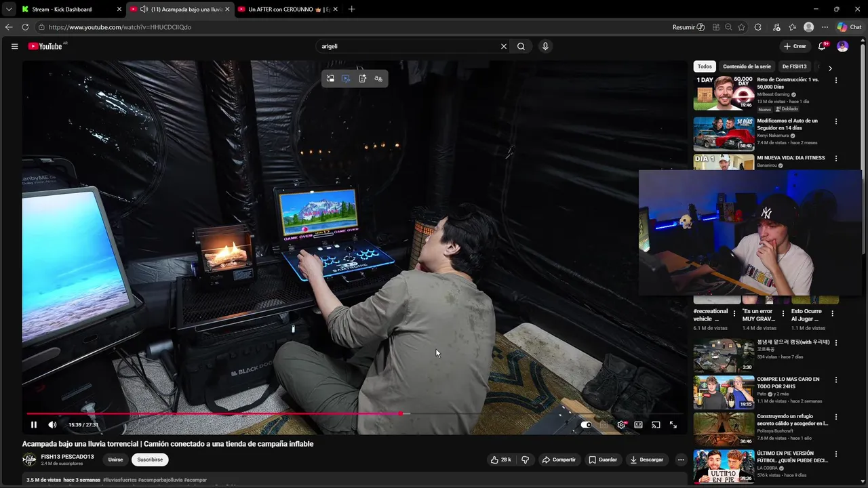Open options for ÚLTIMO EN PIE video

835,453
